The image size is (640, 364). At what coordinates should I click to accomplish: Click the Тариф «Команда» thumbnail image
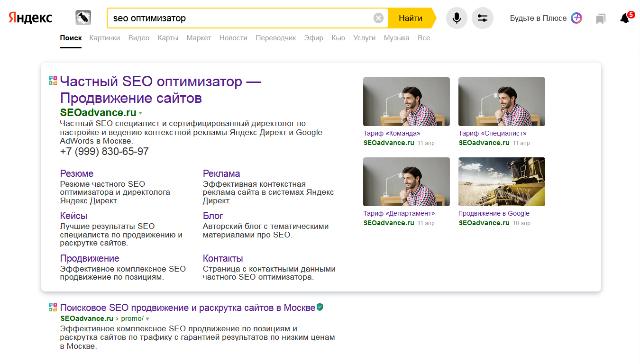pos(406,101)
